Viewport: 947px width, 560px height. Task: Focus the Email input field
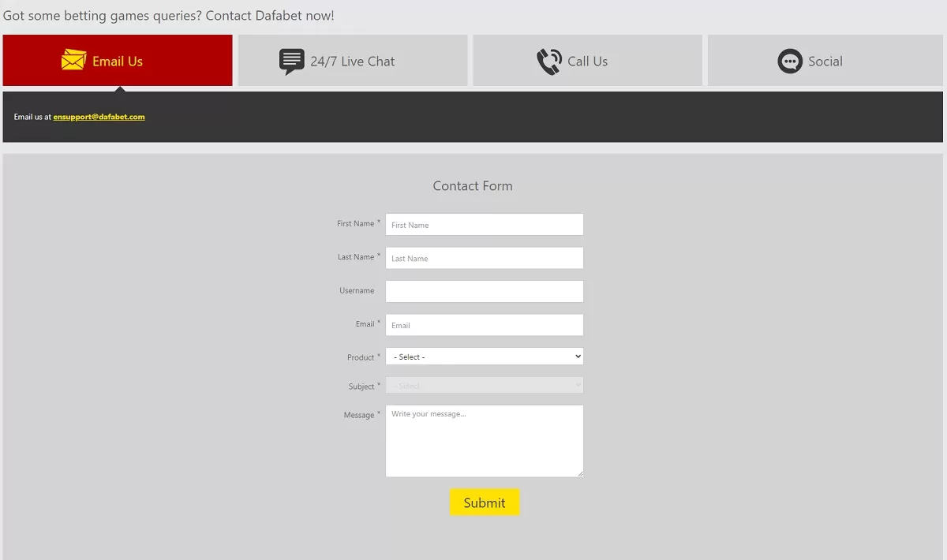pos(485,325)
